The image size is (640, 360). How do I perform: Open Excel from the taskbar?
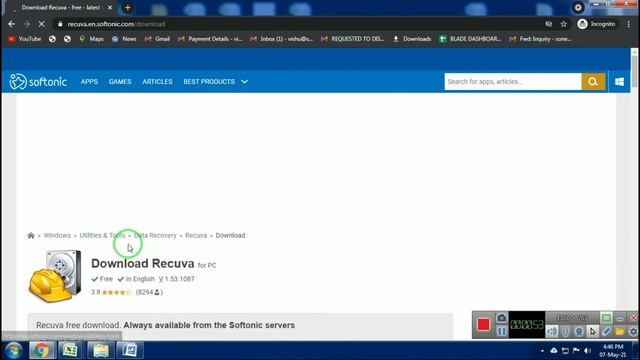(x=70, y=351)
